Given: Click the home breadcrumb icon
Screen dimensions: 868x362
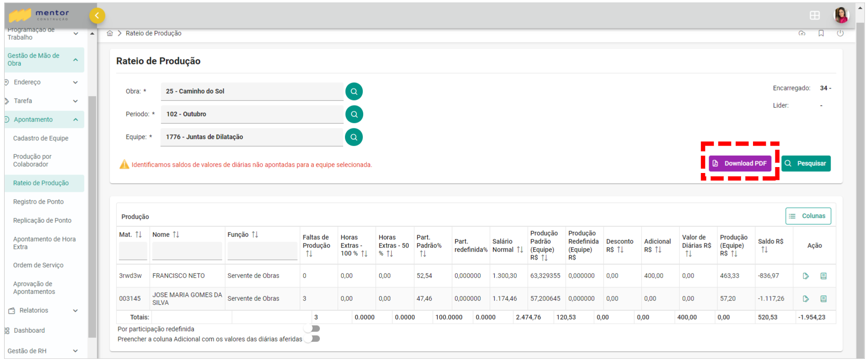Looking at the screenshot, I should (110, 33).
